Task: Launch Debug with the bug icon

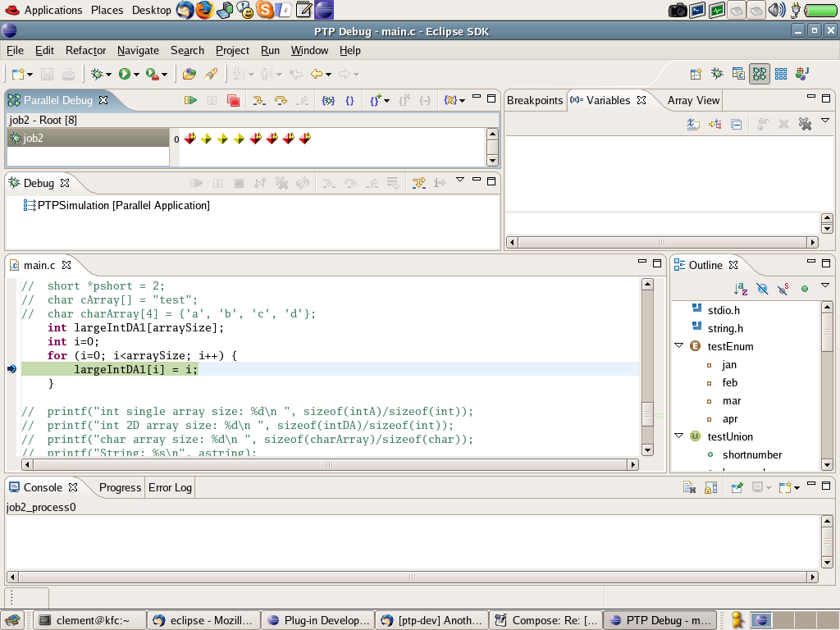Action: point(97,74)
